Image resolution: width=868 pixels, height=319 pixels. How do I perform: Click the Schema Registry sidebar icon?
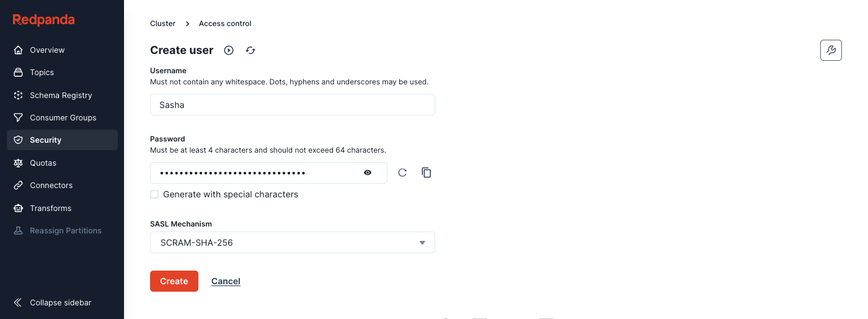tap(19, 96)
